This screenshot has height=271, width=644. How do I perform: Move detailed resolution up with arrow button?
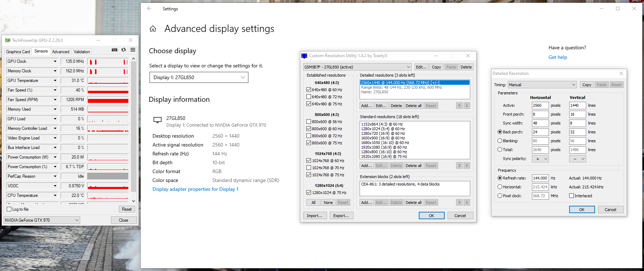tap(459, 106)
